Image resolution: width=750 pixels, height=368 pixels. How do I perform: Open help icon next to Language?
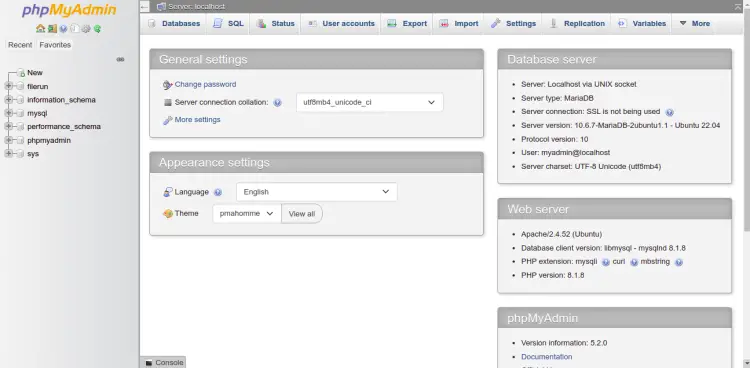[x=218, y=192]
